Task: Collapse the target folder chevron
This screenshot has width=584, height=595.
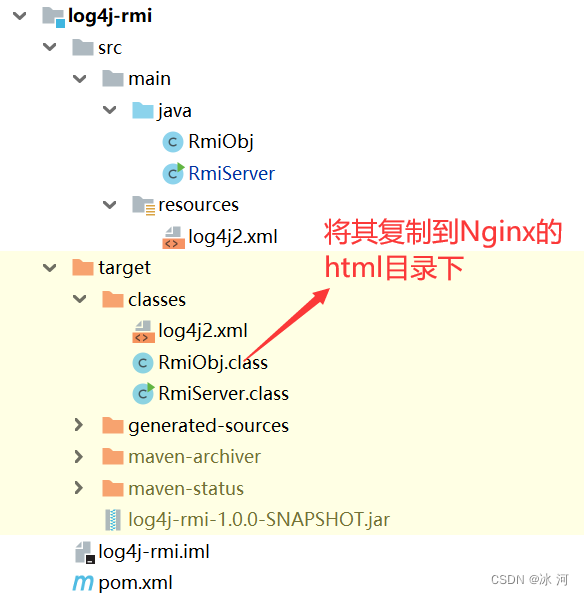Action: click(x=50, y=268)
